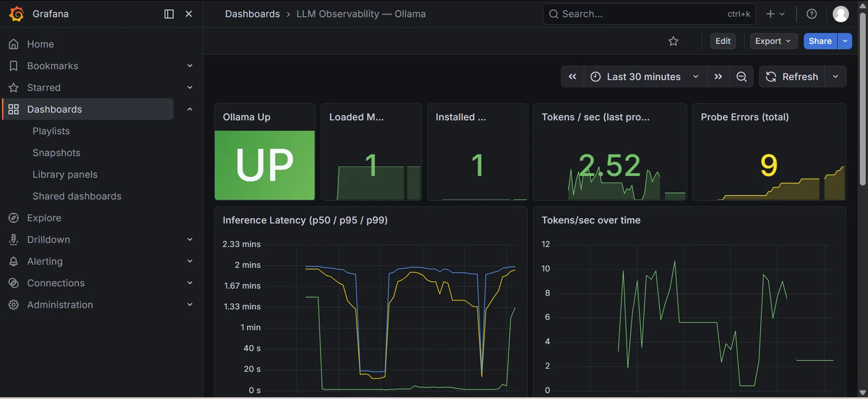
Task: Collapse the Dashboards section chevron
Action: (x=190, y=109)
